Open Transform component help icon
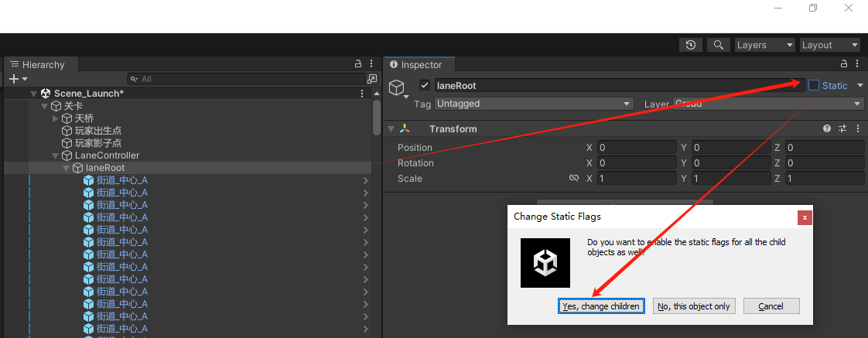Screen dimensions: 868x338 click(827, 129)
